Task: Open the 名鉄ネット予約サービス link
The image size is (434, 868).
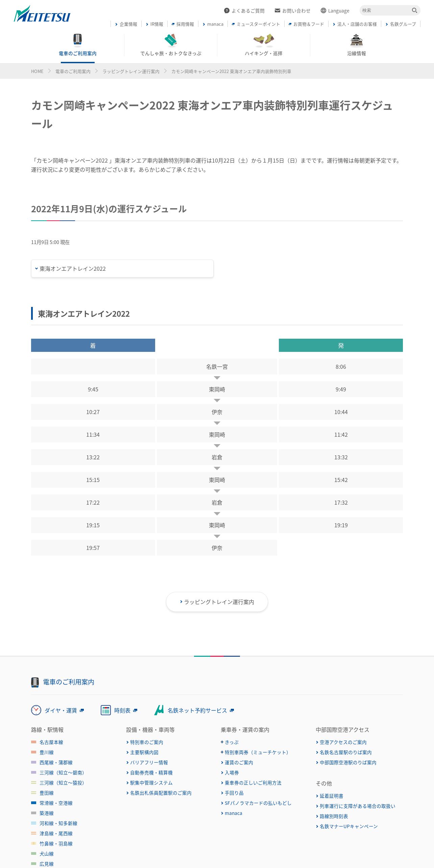Action: click(x=197, y=710)
